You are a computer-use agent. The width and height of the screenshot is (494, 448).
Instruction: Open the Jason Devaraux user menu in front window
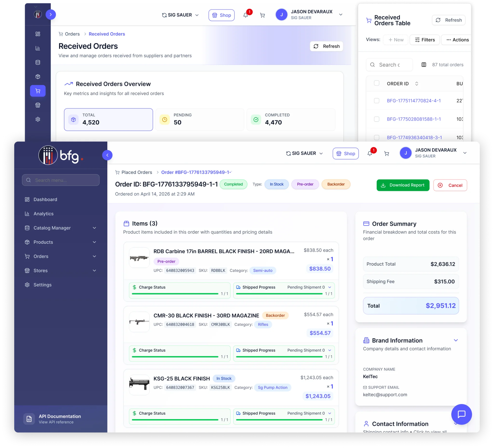point(433,153)
